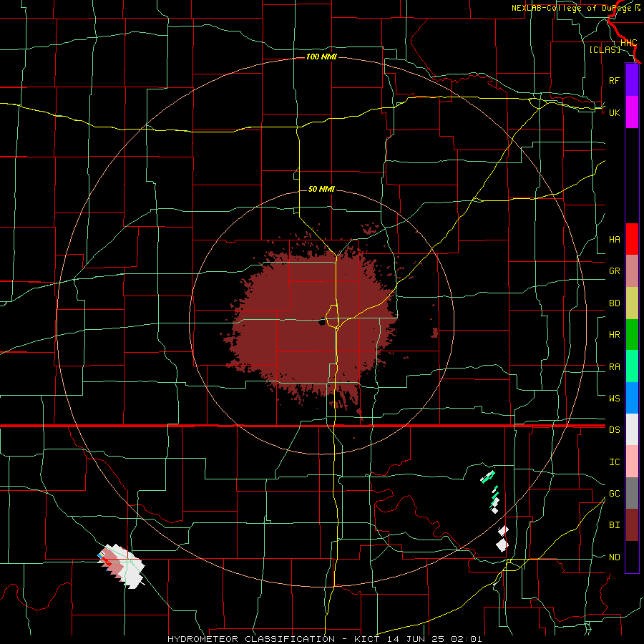Select the "HA" legend label
Viewport: 644px width, 644px height.
[x=614, y=240]
